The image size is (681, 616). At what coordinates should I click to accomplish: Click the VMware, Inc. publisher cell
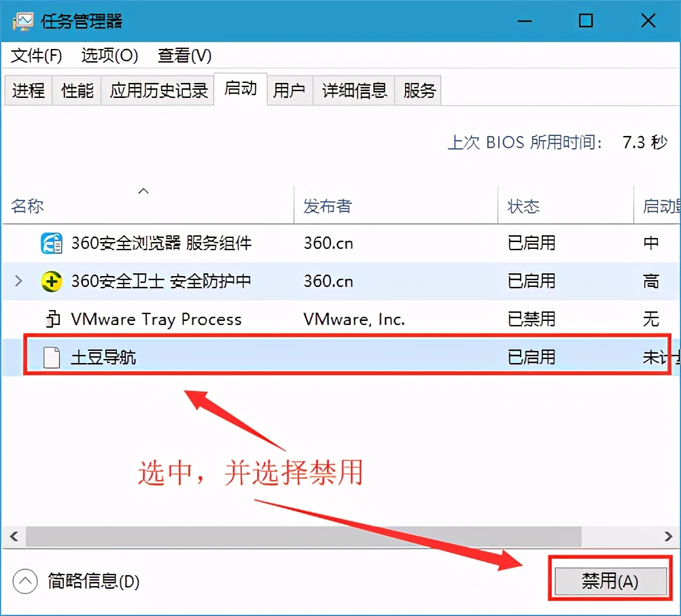coord(354,320)
